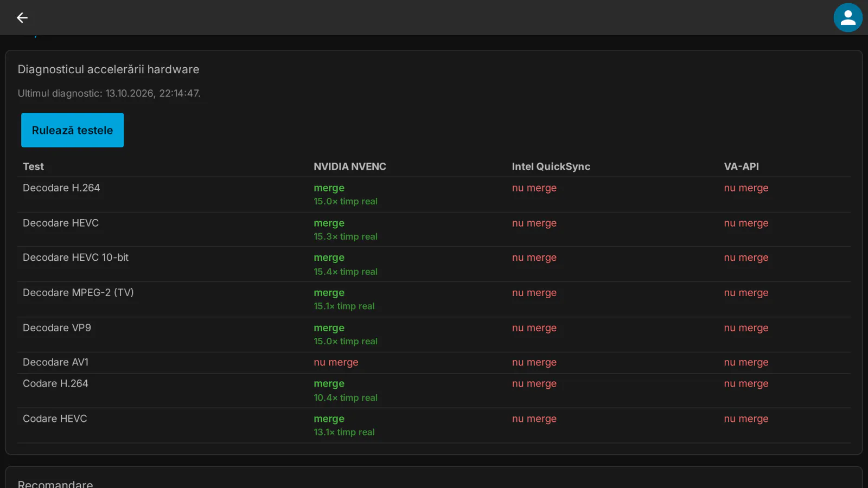Click the Diagnosticul accelerării hardware heading
Image resolution: width=868 pixels, height=488 pixels.
click(108, 69)
